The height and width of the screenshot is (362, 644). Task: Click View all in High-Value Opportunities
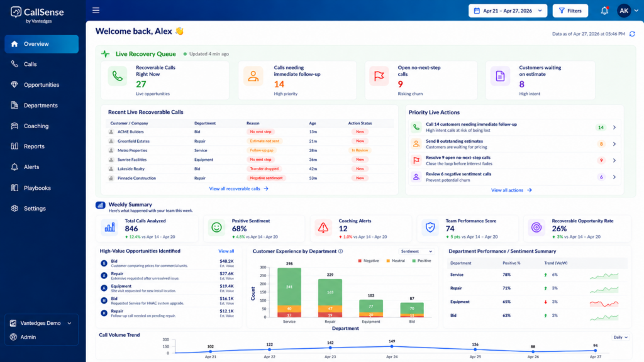pos(226,251)
